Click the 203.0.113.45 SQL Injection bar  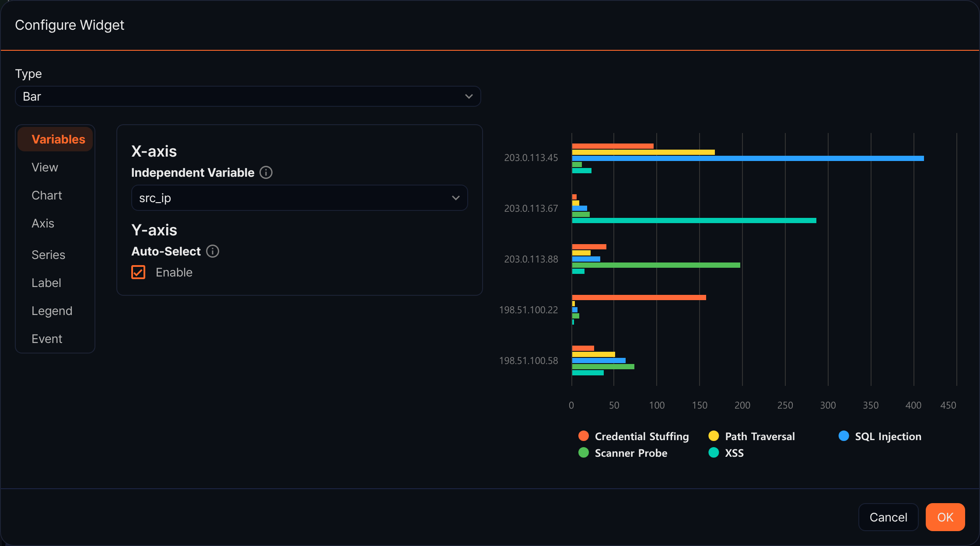(x=748, y=158)
